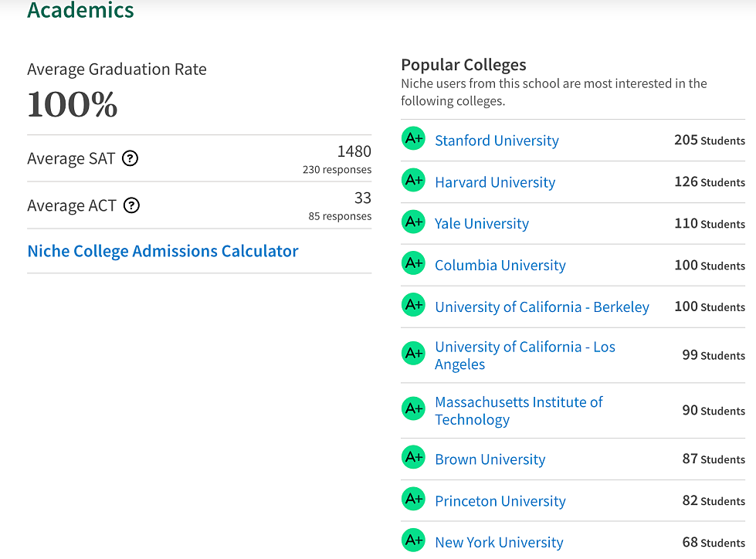
Task: Click the 99 Students count
Action: click(x=714, y=355)
